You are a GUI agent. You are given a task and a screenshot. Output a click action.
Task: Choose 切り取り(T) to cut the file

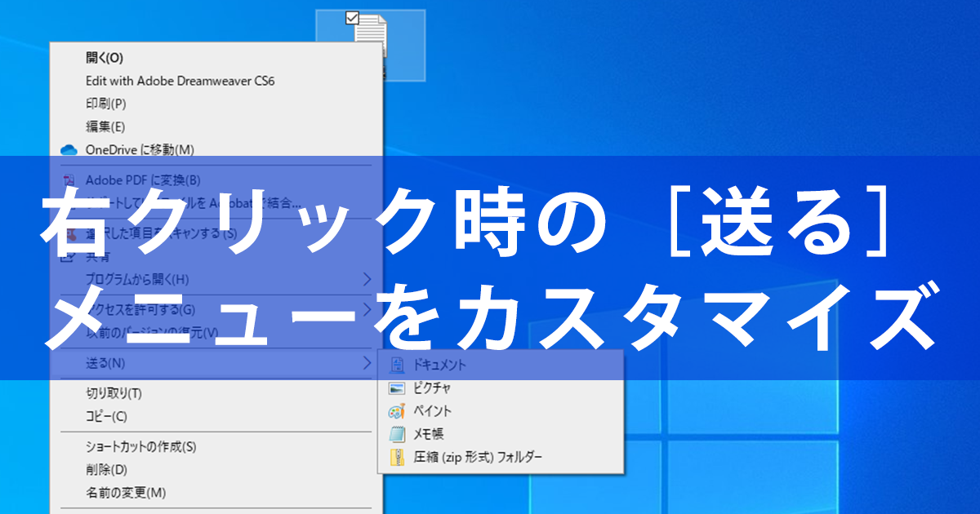(x=216, y=393)
